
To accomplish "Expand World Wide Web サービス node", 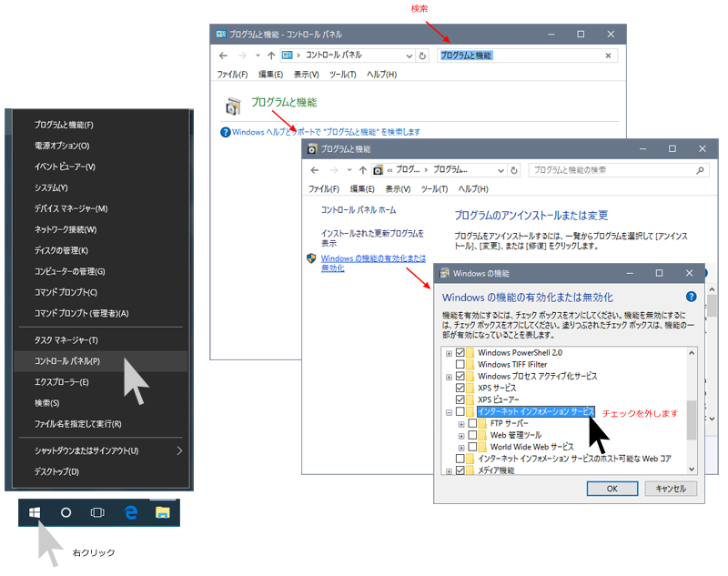I will pyautogui.click(x=461, y=448).
